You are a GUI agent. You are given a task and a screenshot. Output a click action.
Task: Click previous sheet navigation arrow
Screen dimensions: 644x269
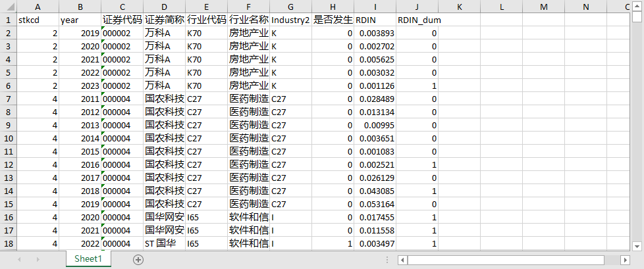(19, 260)
